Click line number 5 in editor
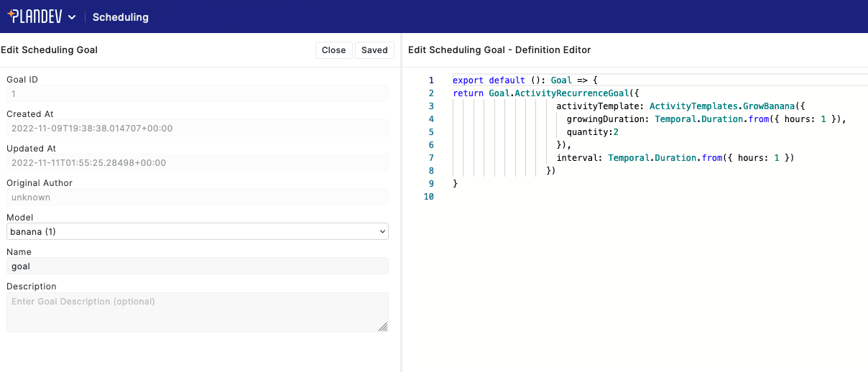Image resolution: width=868 pixels, height=372 pixels. coord(431,132)
